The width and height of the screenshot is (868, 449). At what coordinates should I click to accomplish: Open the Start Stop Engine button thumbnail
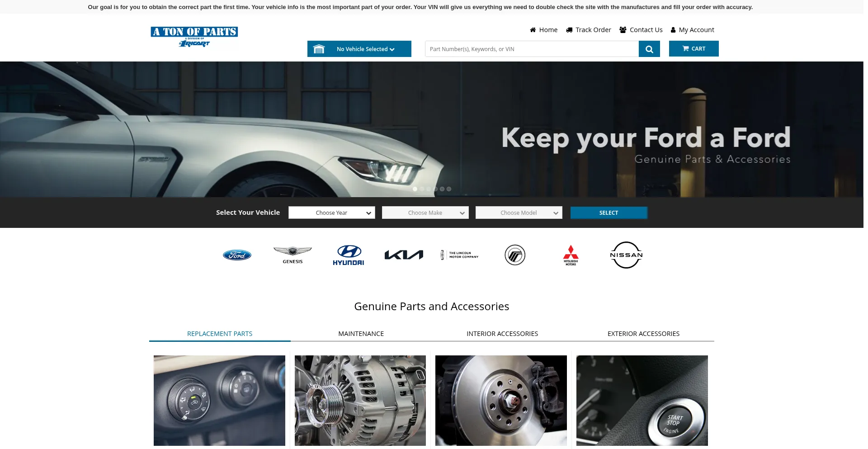642,401
